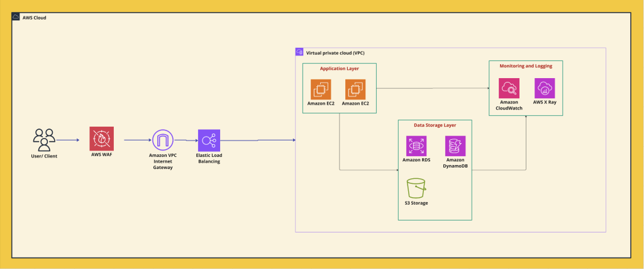Select the Amazon CloudWatch icon
The height and width of the screenshot is (269, 644).
point(509,88)
